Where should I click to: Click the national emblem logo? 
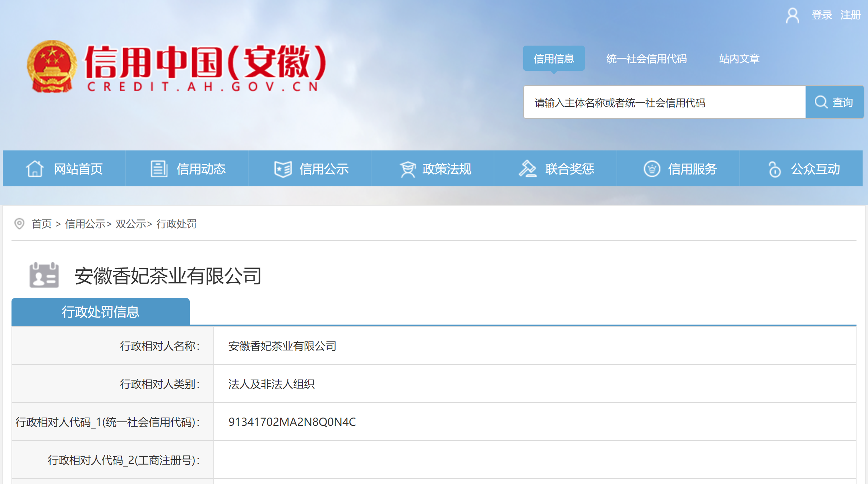click(52, 66)
